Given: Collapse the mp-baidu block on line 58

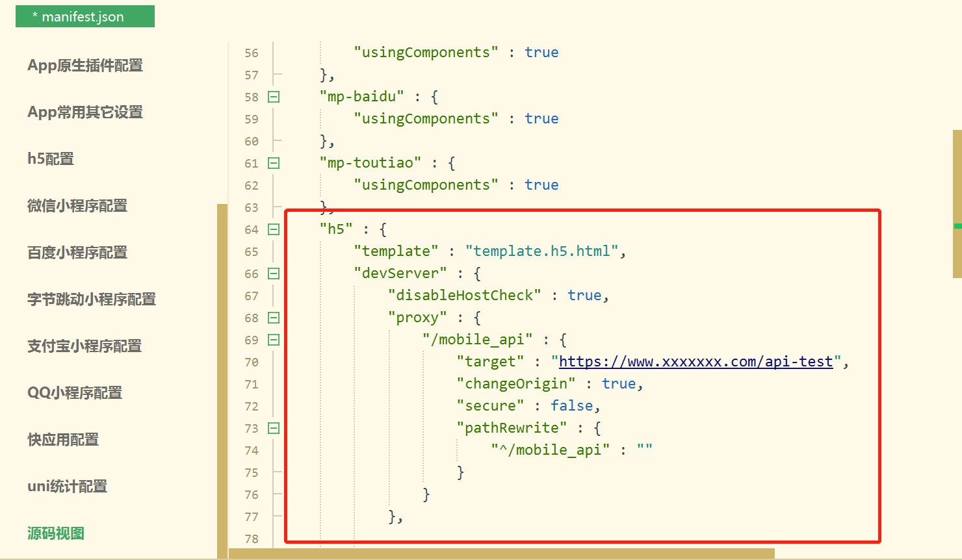Looking at the screenshot, I should 274,97.
